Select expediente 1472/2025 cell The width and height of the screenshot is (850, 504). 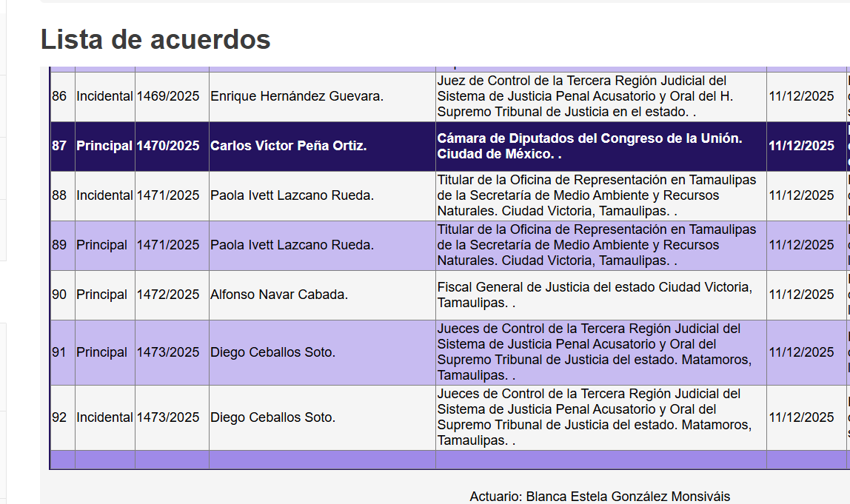tap(168, 295)
